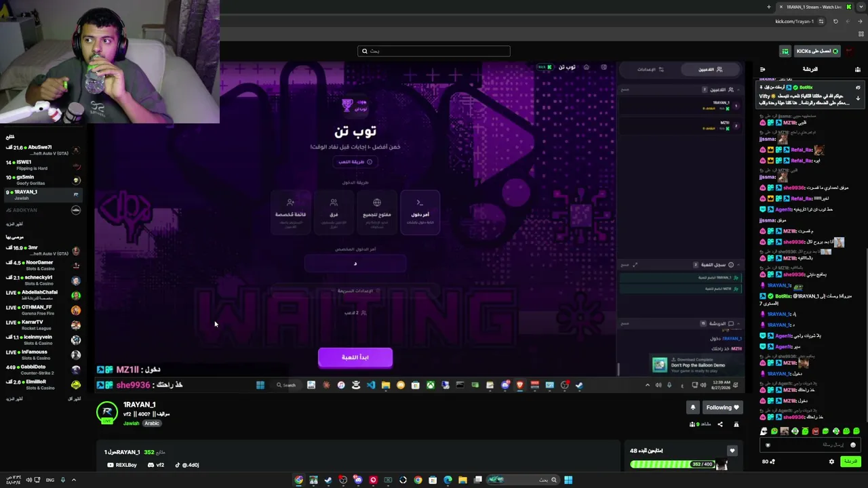
Task: Open the Download Complete notification
Action: (x=696, y=365)
